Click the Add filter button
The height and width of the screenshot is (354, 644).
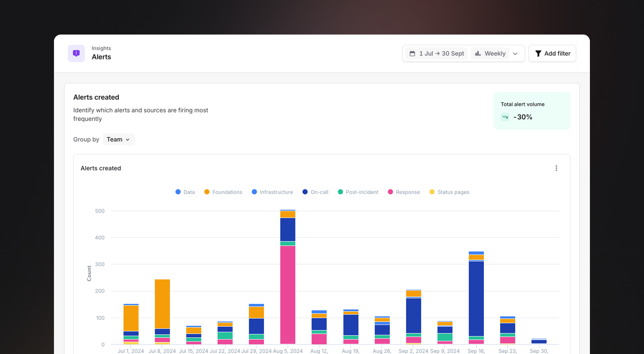(552, 54)
